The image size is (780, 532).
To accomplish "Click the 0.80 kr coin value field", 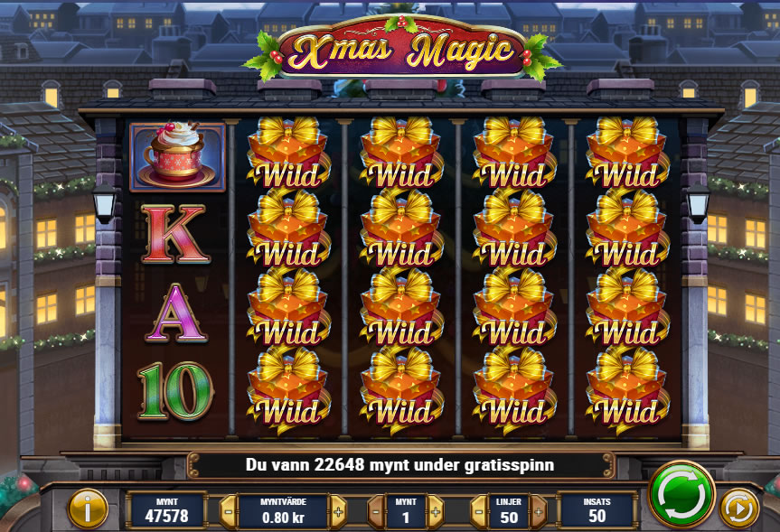I will coord(284,511).
